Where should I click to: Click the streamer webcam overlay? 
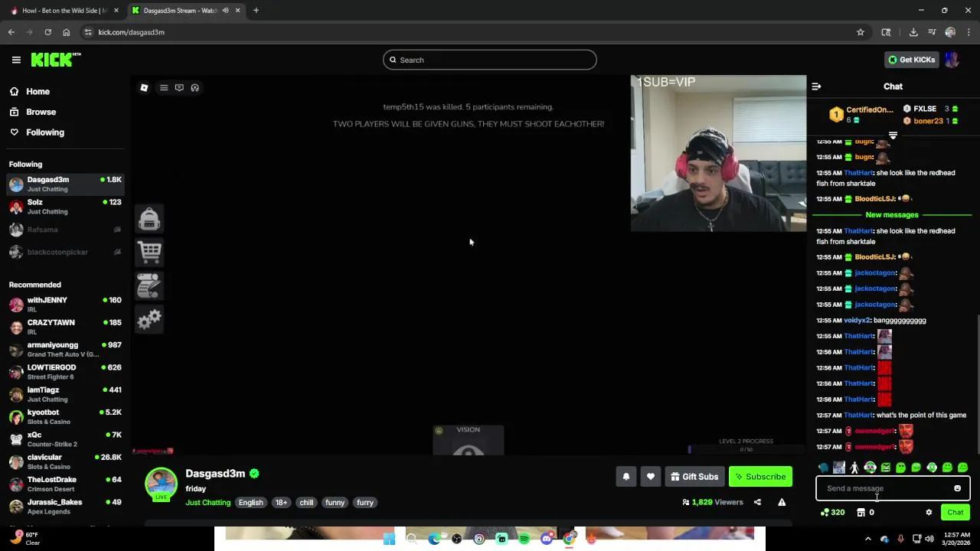tap(718, 153)
